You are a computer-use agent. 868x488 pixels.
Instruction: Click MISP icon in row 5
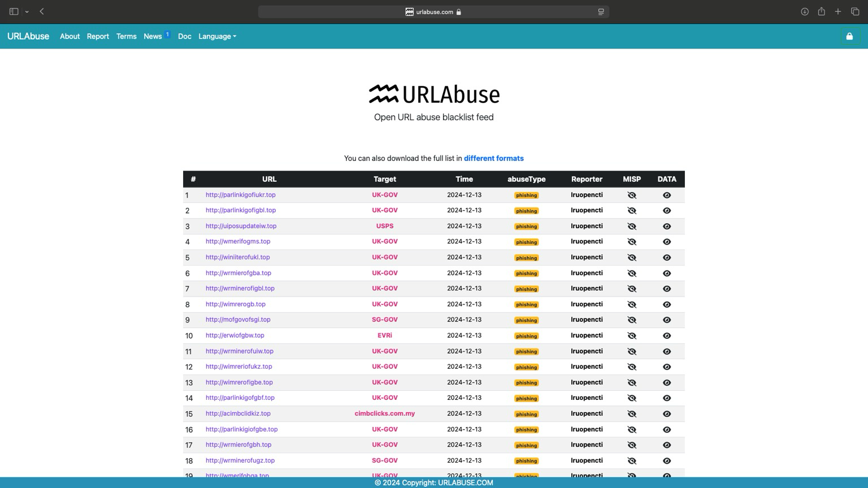[x=632, y=258]
